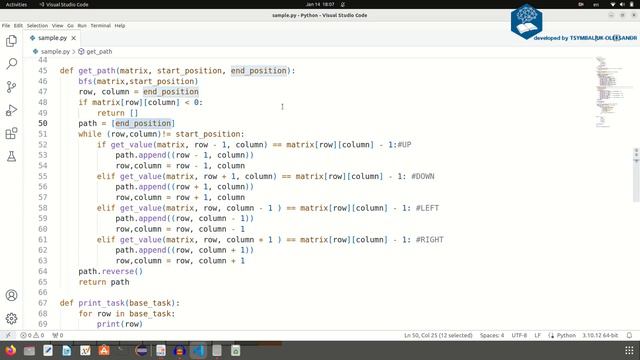Screen dimensions: 640x360
Task: Click 'return []' on line 49
Action: pos(118,113)
